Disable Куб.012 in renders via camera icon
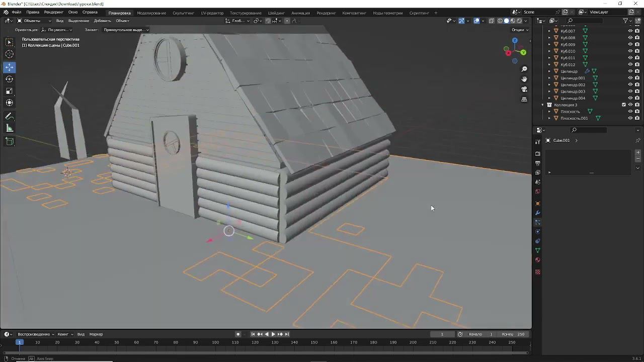644x362 pixels. click(637, 65)
